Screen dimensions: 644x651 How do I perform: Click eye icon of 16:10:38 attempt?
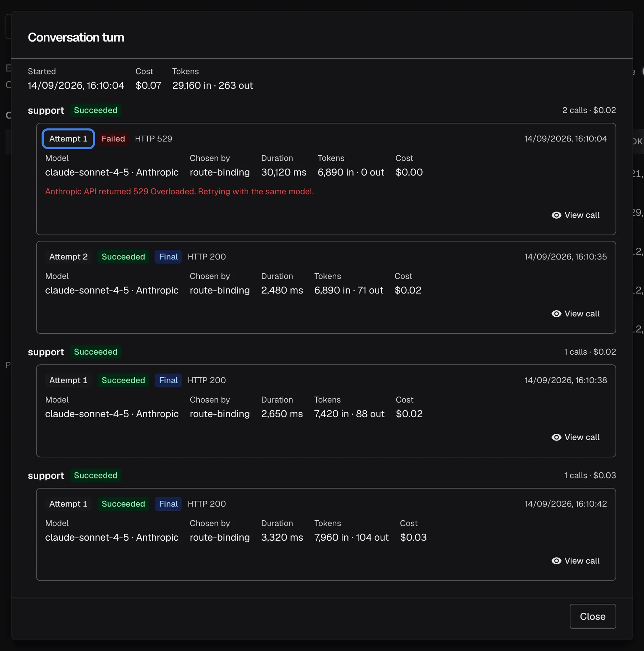pos(556,437)
